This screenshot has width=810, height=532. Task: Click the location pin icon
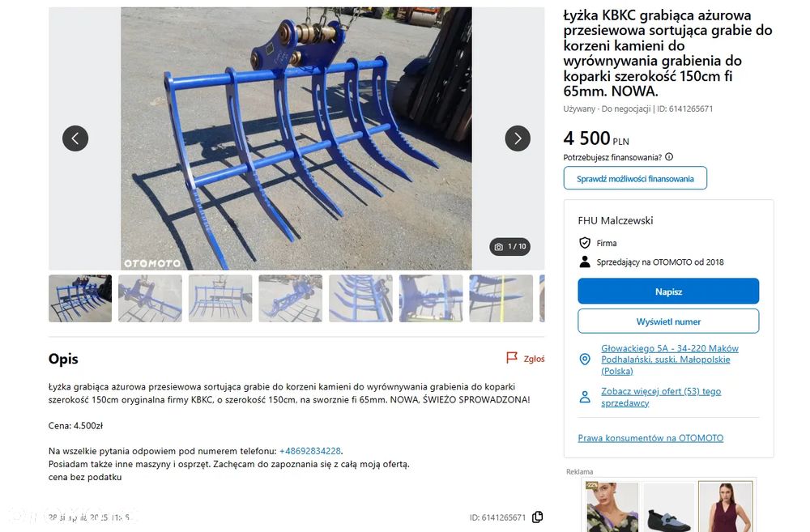pyautogui.click(x=585, y=360)
